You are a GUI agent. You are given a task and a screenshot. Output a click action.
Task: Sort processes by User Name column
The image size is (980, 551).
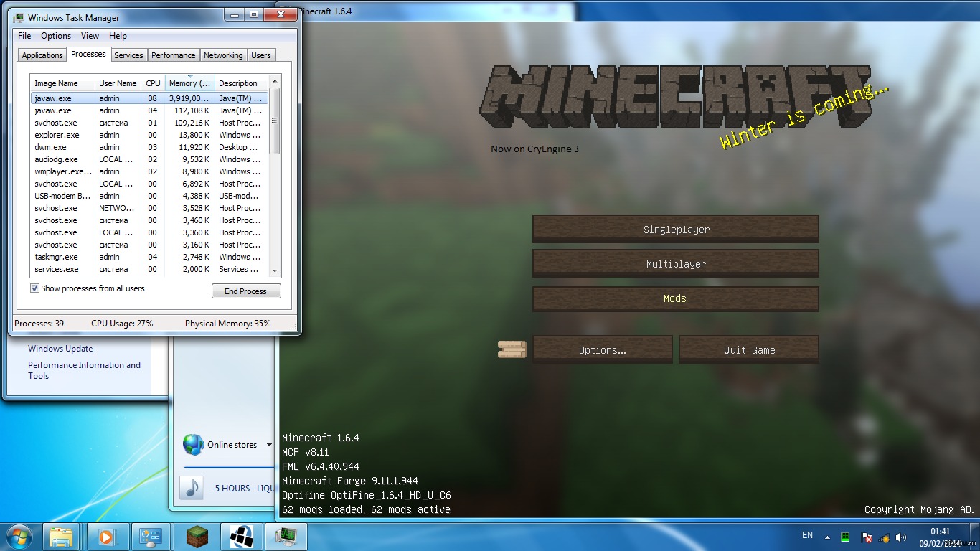click(118, 83)
